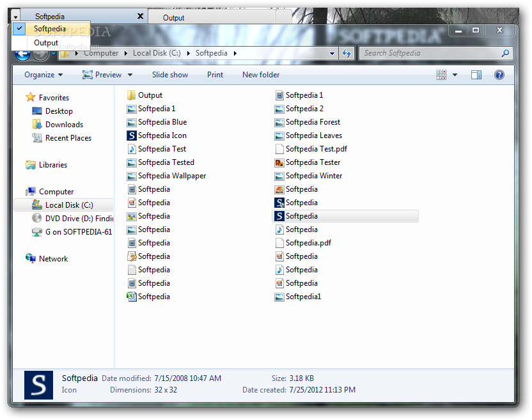Screen dimensions: 532x420
Task: Select Softpedia Tested image file
Action: coord(160,162)
